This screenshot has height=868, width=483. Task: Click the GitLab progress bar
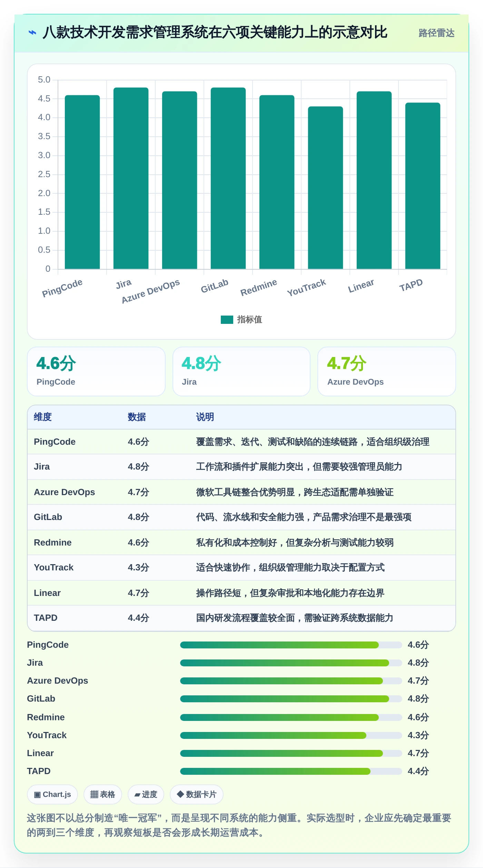pos(291,699)
